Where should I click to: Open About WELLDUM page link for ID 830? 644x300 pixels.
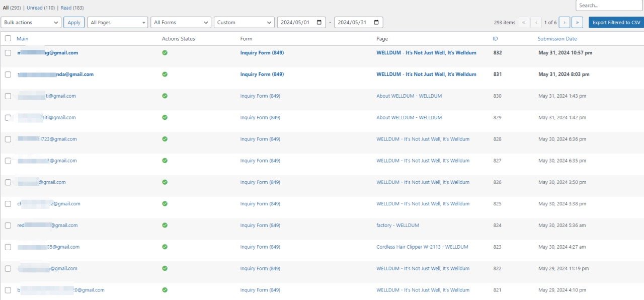coord(409,96)
